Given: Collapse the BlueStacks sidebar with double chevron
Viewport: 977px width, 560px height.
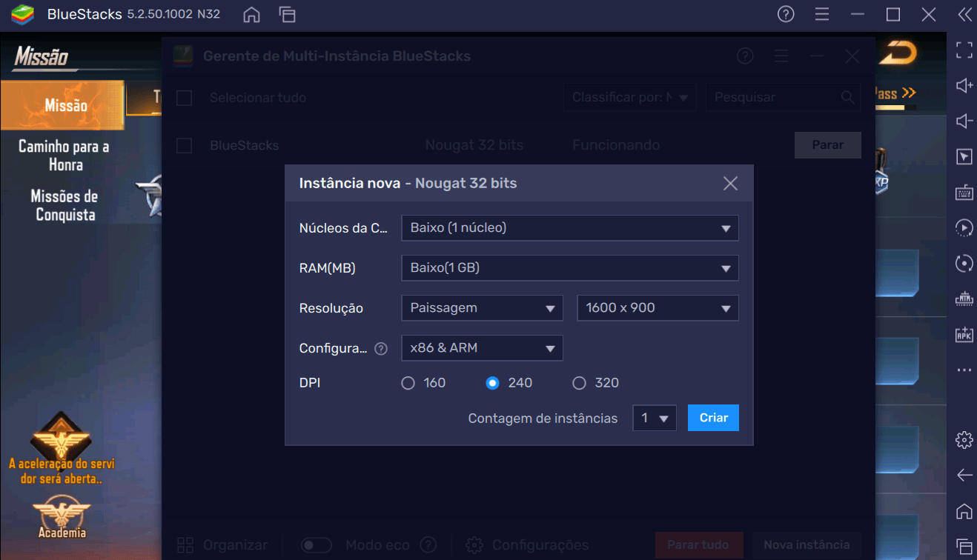Looking at the screenshot, I should tap(964, 14).
